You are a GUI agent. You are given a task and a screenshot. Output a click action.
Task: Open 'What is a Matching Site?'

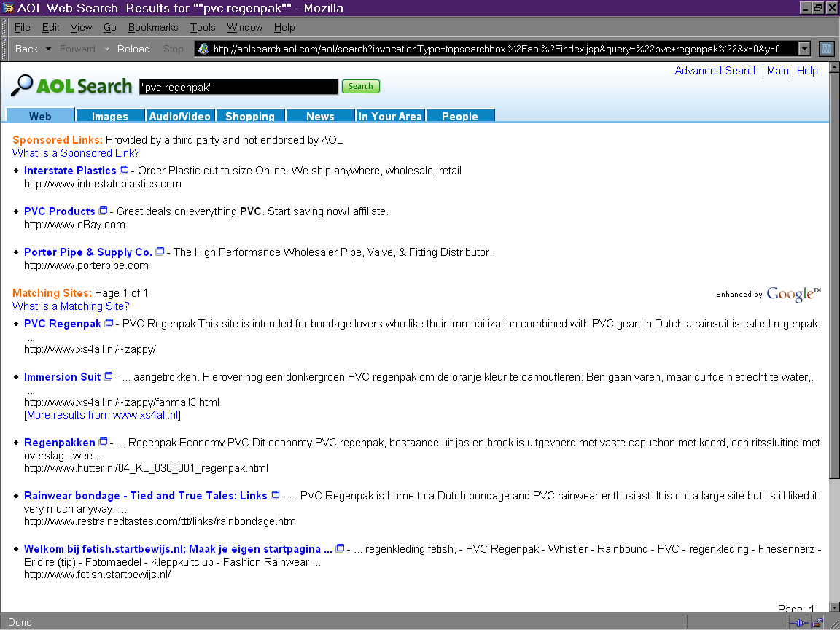coord(71,306)
